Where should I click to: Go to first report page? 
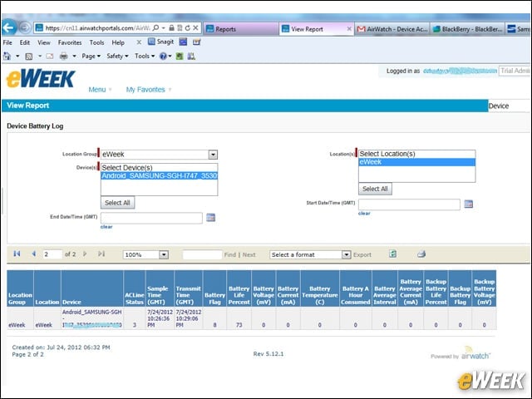(17, 254)
